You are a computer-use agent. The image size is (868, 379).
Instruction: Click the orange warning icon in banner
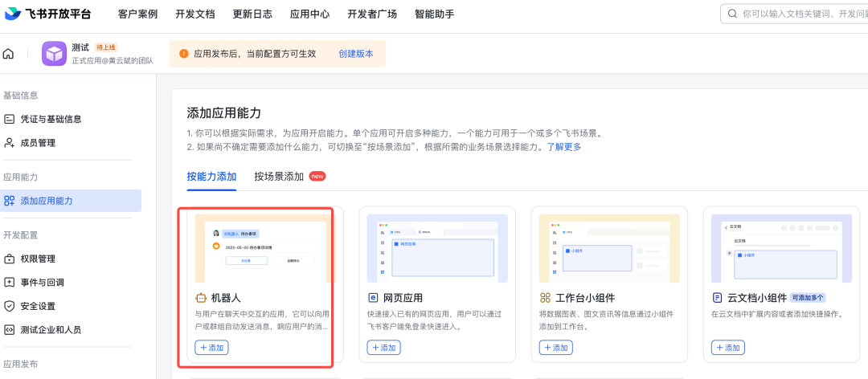tap(184, 54)
